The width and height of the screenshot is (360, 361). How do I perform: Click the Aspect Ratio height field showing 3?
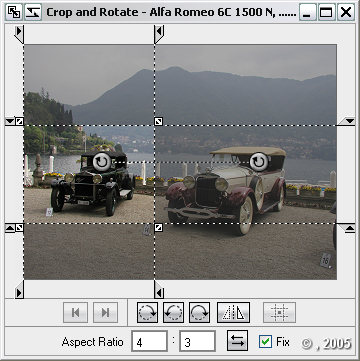[x=197, y=341]
